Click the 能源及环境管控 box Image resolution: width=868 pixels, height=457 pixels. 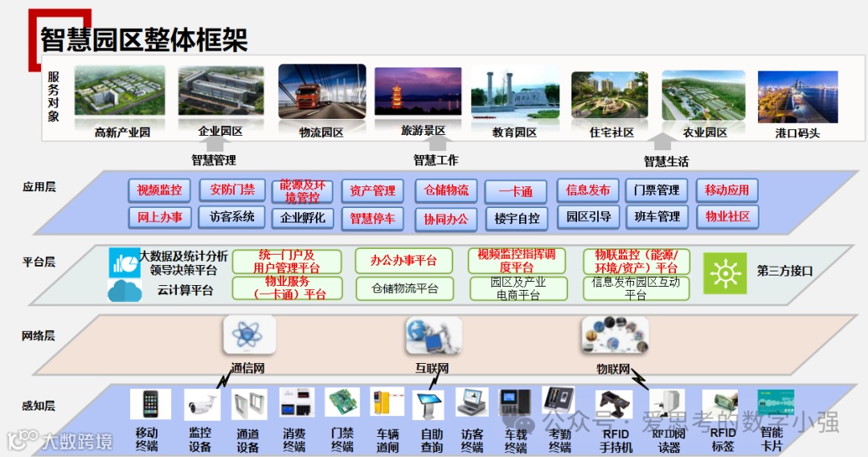(x=302, y=191)
